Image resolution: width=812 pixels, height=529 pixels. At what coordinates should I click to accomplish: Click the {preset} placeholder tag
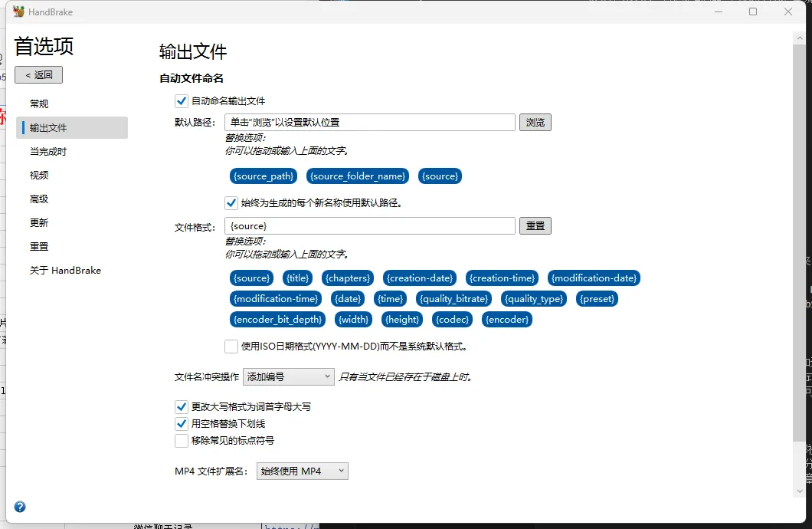tap(597, 299)
